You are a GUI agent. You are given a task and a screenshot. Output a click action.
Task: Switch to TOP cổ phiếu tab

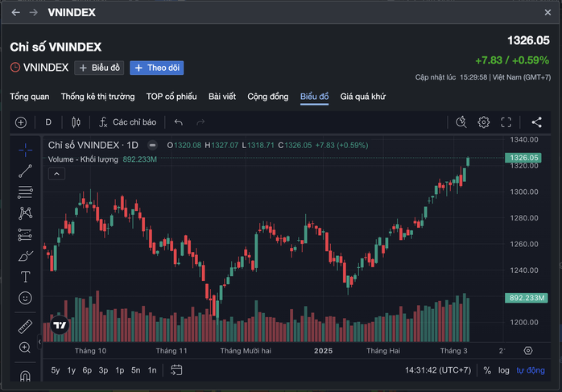171,97
